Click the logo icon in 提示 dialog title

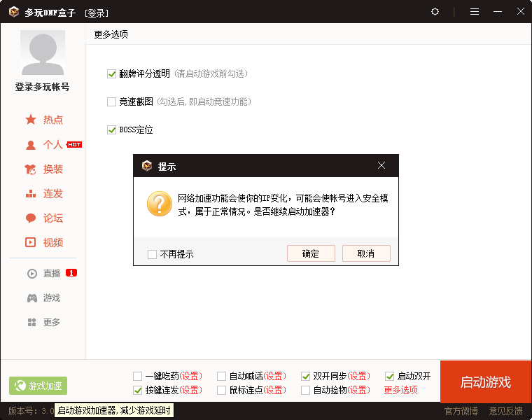pyautogui.click(x=147, y=166)
